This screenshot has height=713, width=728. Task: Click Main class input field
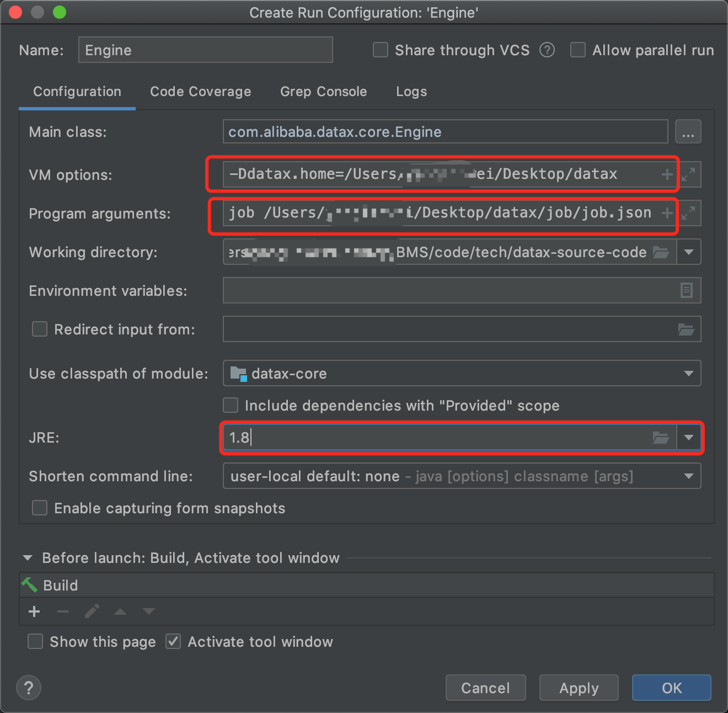click(446, 132)
